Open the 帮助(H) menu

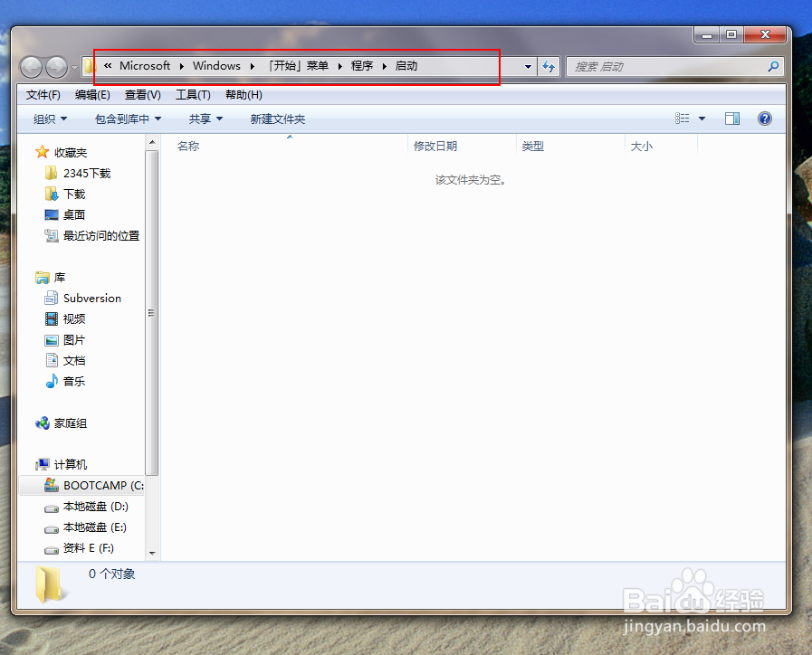pyautogui.click(x=244, y=95)
